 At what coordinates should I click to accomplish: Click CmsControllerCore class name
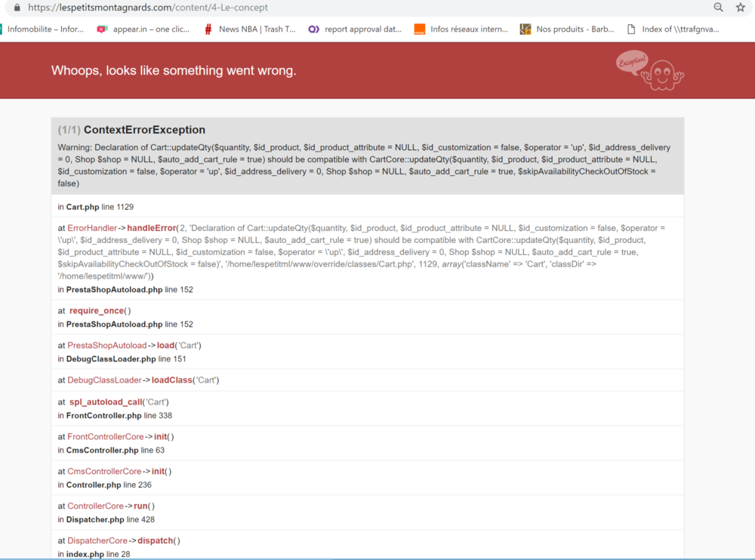click(x=104, y=471)
